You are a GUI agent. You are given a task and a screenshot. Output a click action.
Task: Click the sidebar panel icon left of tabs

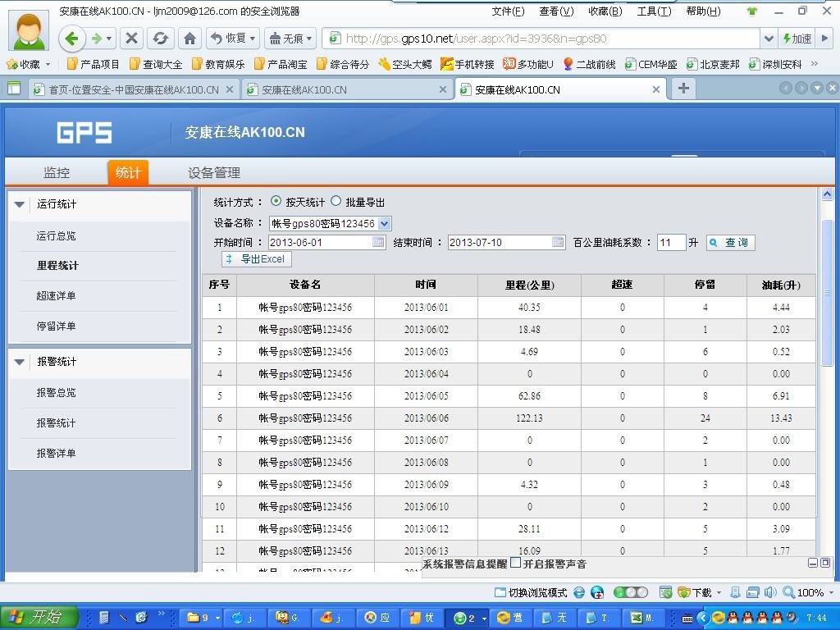point(14,89)
